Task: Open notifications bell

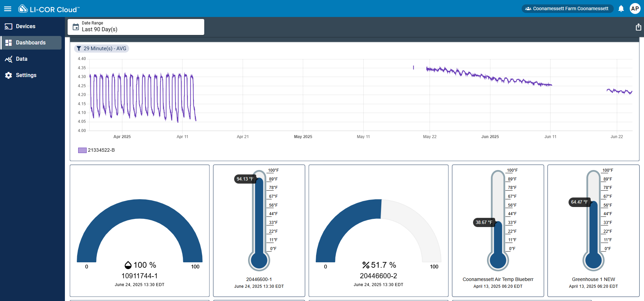Action: pos(621,8)
